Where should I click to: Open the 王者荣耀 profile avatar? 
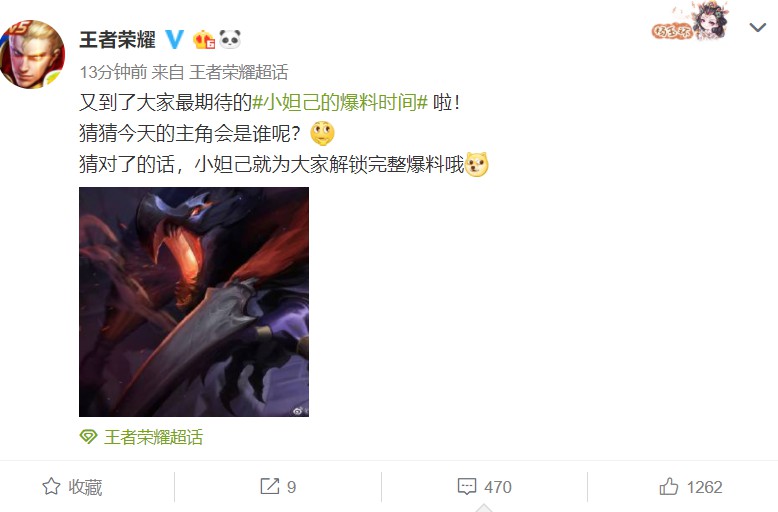pos(32,55)
